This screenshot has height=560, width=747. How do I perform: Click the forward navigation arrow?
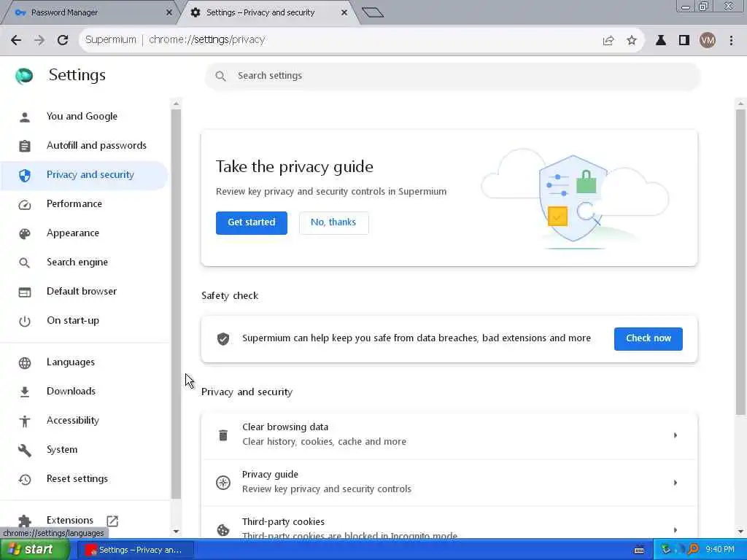[39, 40]
